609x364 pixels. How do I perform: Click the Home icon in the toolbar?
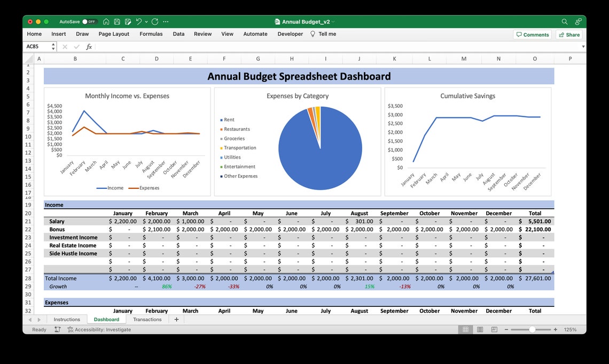point(106,21)
